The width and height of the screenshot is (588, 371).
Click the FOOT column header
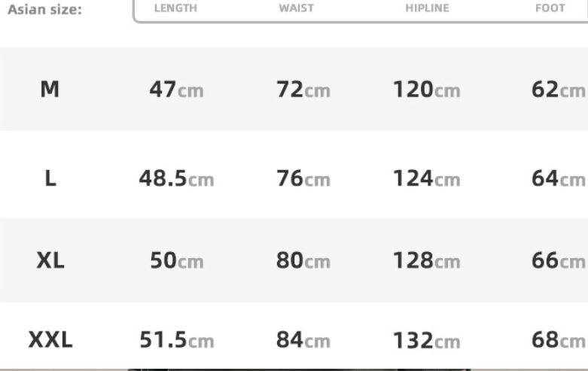point(550,8)
